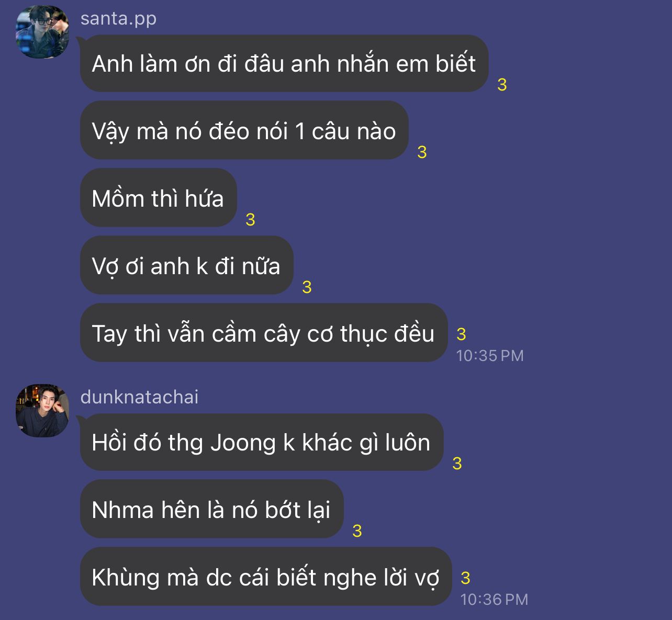Select 'Tay thì vẫn cầm cây cơ thục đều' message

point(263,333)
